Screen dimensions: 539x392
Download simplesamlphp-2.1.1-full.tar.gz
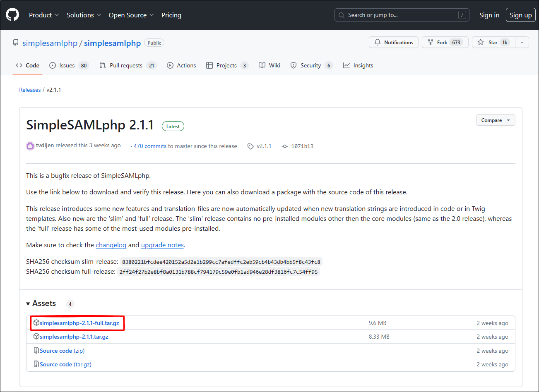click(79, 323)
